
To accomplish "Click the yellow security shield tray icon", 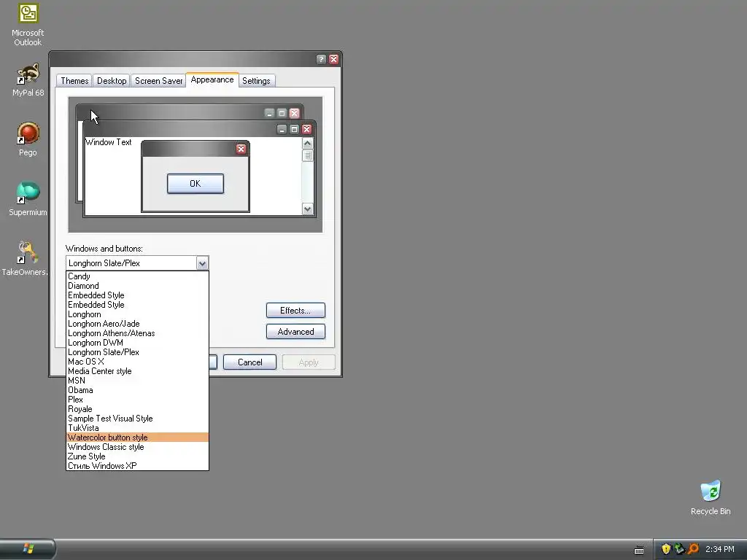I will tap(666, 549).
